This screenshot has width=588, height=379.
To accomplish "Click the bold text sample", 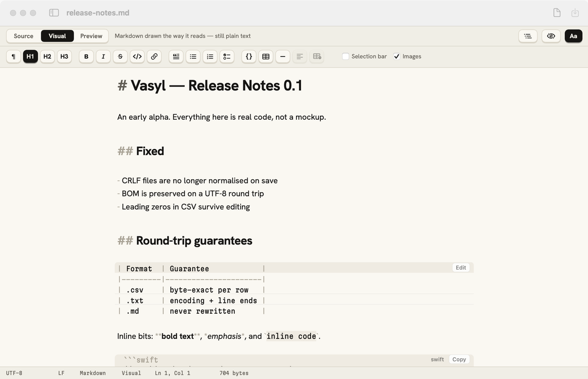I will coord(177,336).
